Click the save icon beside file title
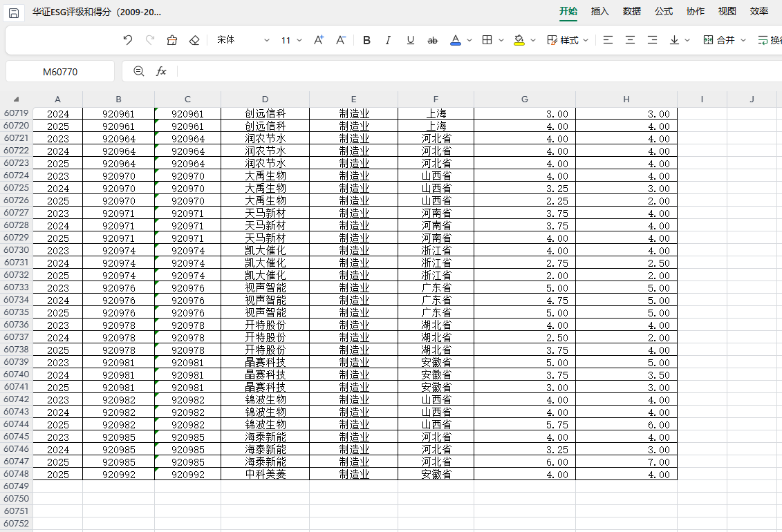Screen dimensions: 782x532 (x=14, y=12)
